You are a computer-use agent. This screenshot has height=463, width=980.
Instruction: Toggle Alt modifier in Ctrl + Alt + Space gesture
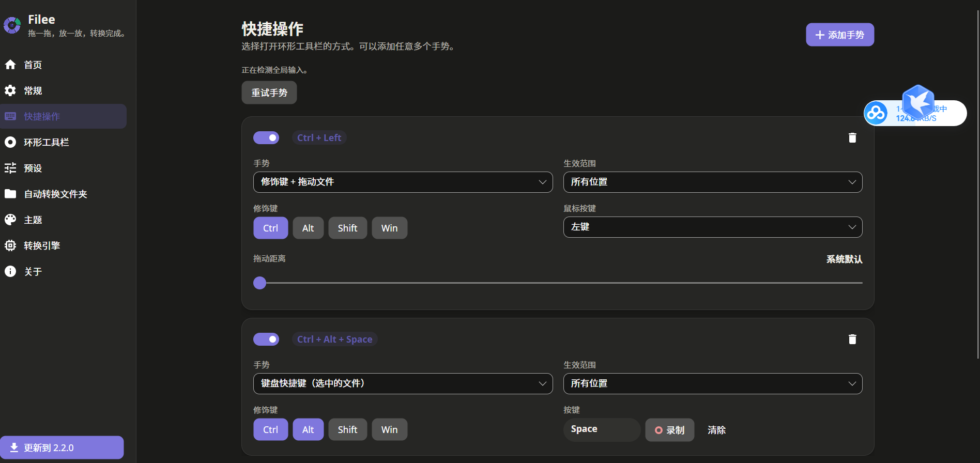(308, 429)
